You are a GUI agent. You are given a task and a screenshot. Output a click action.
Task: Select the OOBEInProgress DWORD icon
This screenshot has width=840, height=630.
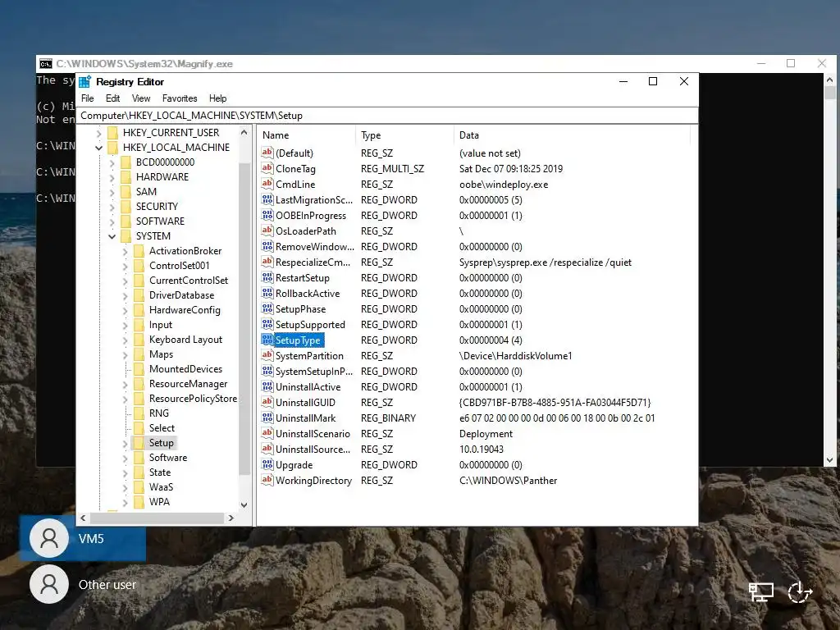pyautogui.click(x=267, y=215)
